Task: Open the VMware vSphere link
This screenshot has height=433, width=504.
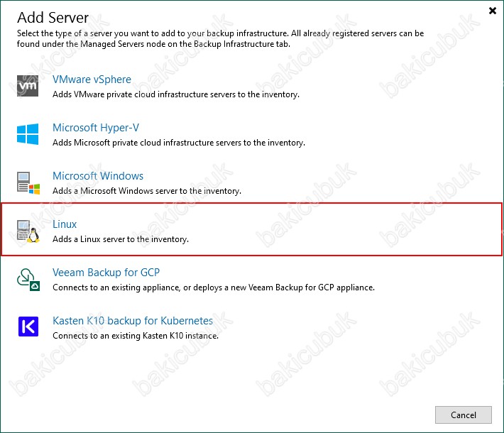Action: [x=92, y=80]
